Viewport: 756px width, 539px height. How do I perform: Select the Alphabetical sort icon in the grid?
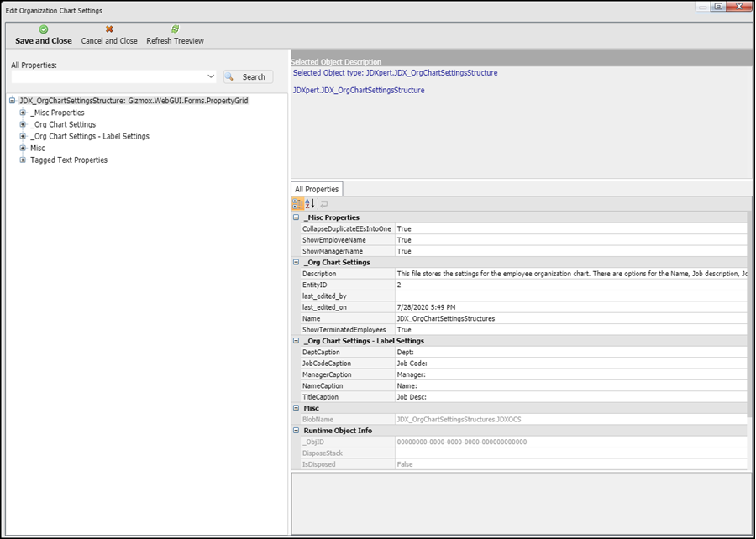309,203
